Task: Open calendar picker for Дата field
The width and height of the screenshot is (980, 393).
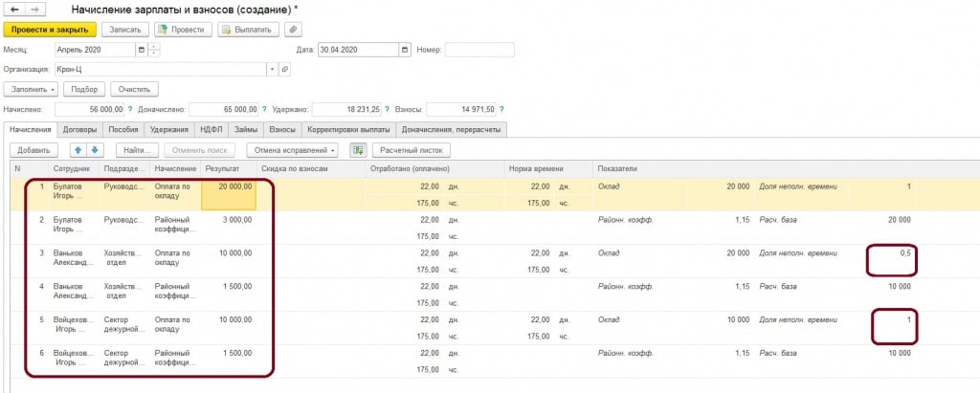Action: pyautogui.click(x=406, y=50)
